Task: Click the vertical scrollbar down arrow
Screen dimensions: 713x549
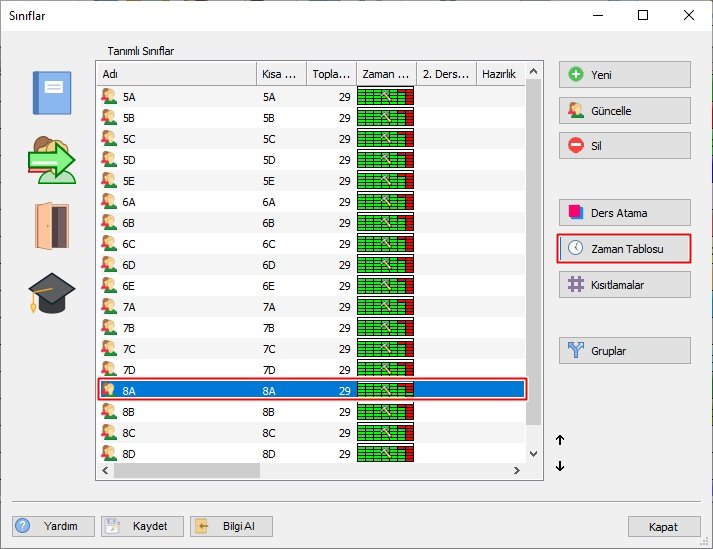Action: [534, 453]
